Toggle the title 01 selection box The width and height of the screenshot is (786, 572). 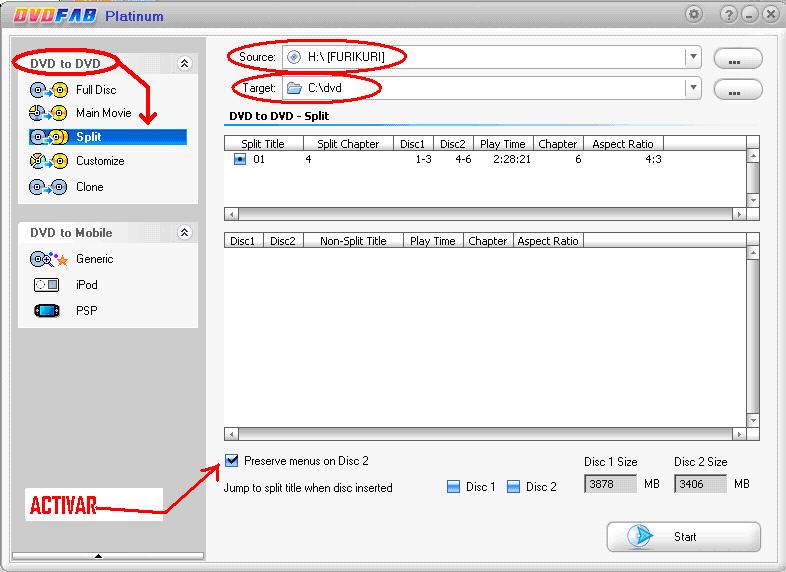point(240,159)
